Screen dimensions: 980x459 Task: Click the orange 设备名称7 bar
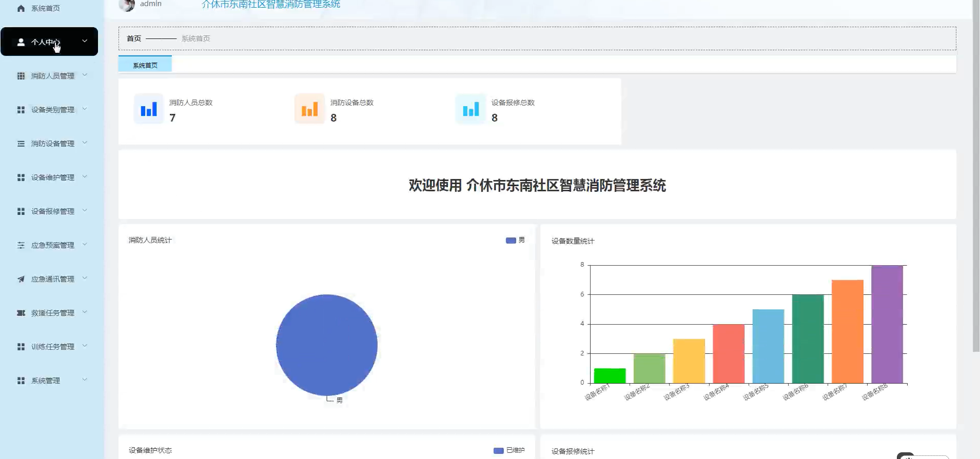pyautogui.click(x=848, y=331)
